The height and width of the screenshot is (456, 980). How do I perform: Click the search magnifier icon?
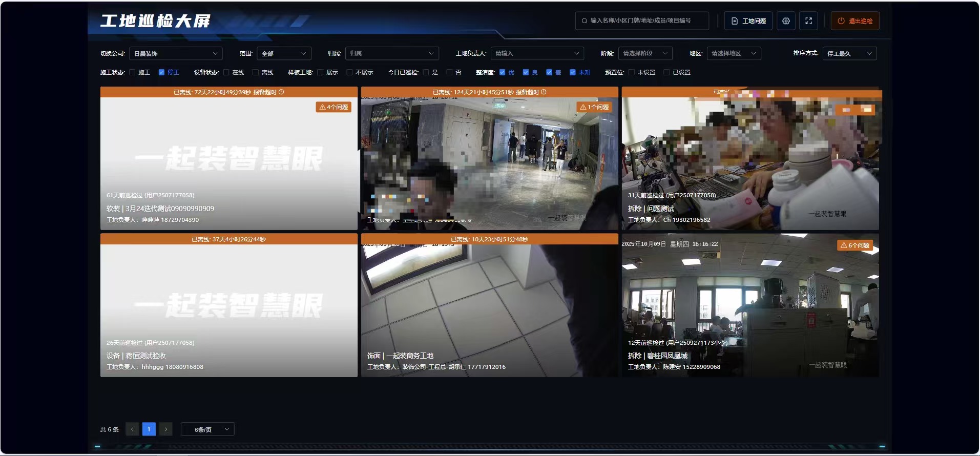(584, 21)
